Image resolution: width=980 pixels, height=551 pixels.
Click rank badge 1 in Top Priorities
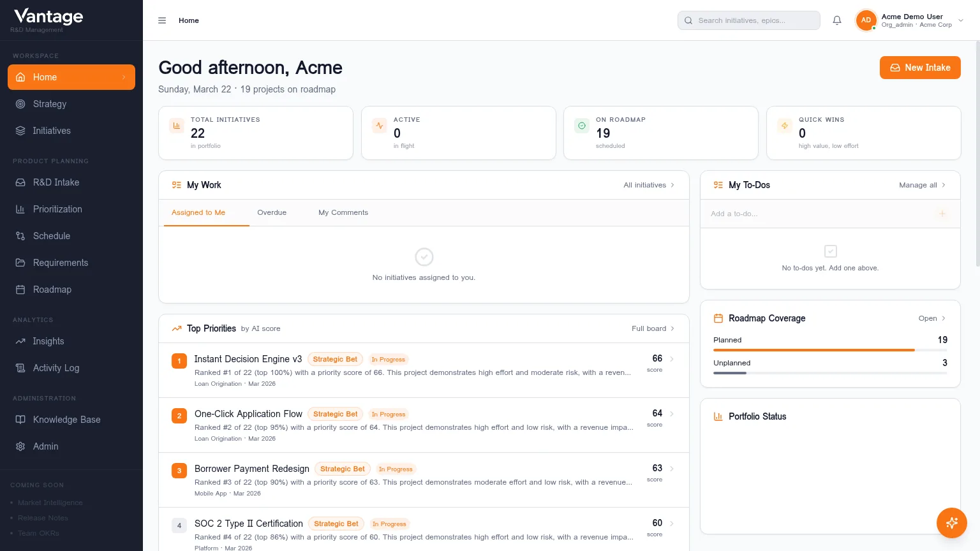pos(179,361)
